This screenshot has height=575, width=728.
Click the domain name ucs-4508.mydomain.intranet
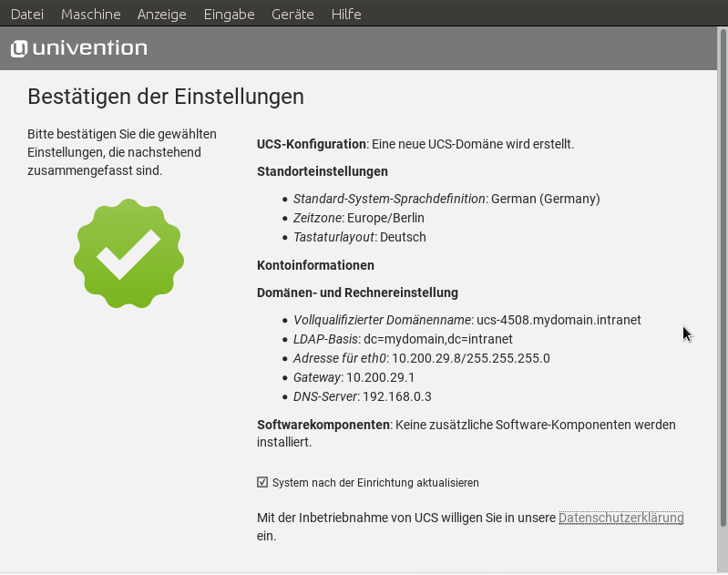(x=559, y=320)
